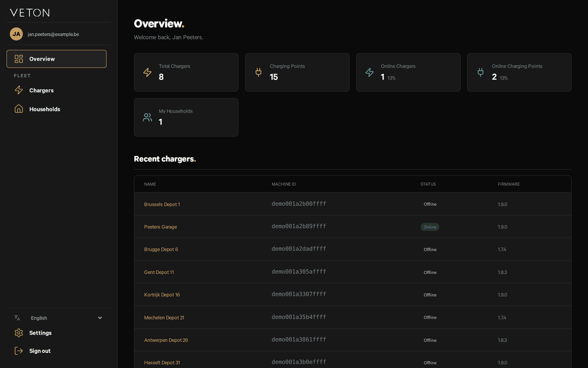Click the Online Charging Points plug icon

(481, 73)
